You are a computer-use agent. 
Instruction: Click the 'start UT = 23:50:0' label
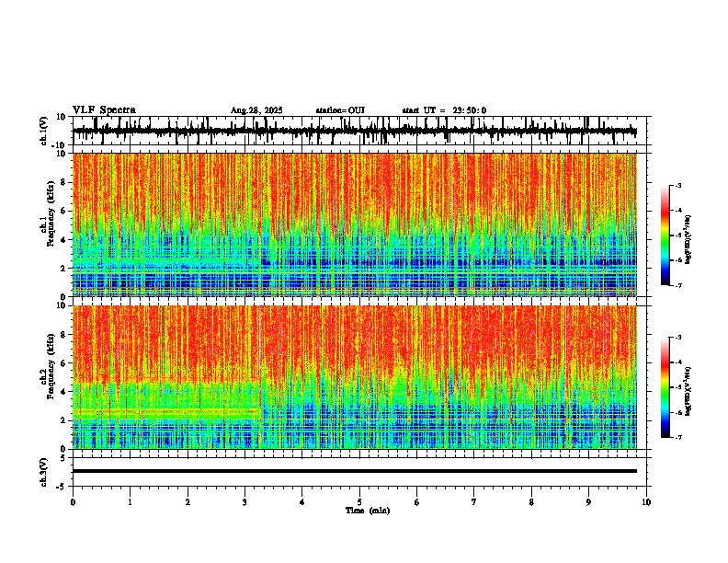tap(444, 110)
